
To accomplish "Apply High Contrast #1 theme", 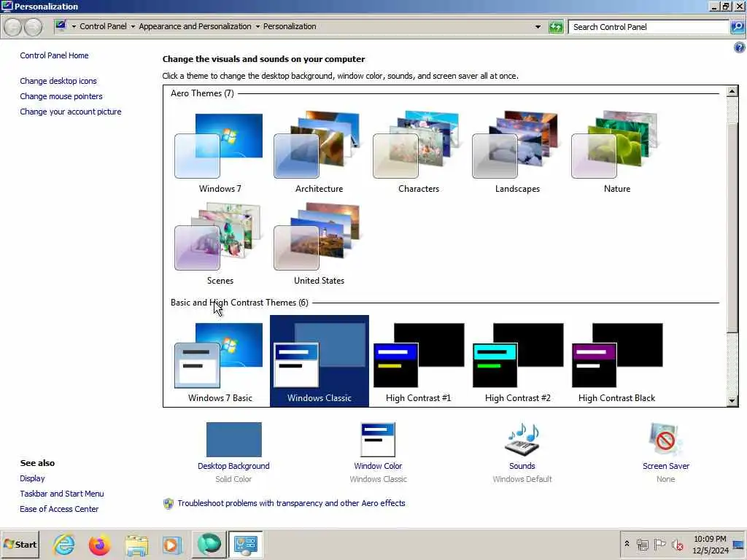I will coord(418,361).
